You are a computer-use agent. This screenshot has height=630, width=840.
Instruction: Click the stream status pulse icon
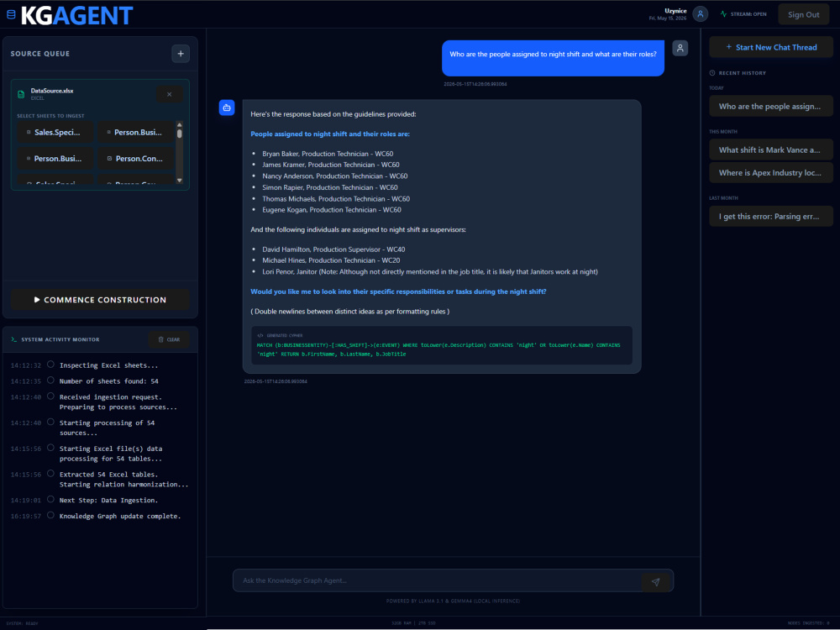[724, 14]
